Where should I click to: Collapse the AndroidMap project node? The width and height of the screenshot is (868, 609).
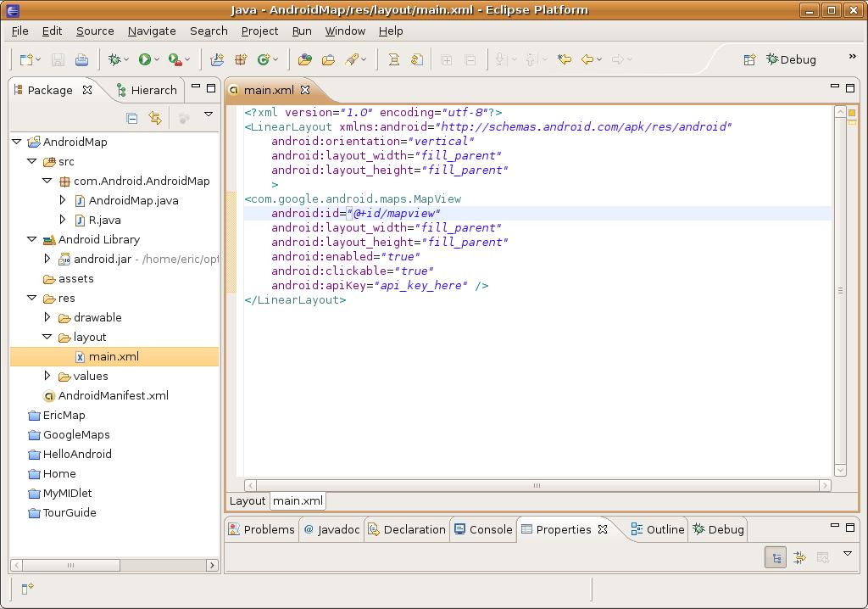17,142
